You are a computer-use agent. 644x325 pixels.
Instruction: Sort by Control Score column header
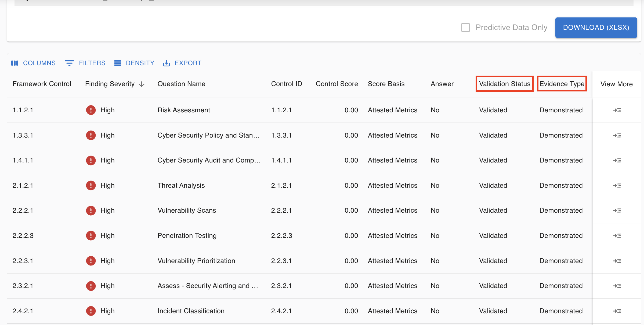coord(337,84)
